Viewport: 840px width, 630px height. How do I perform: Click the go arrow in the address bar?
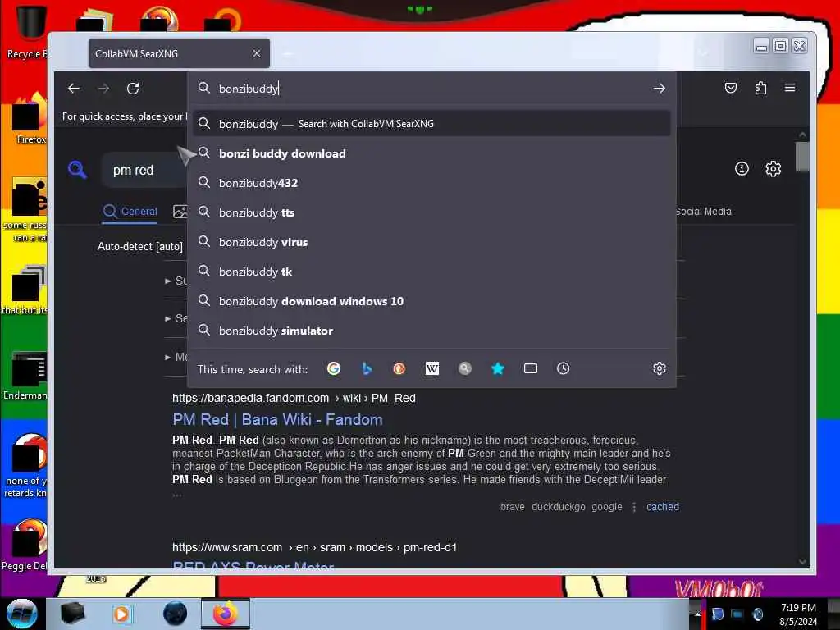point(660,89)
